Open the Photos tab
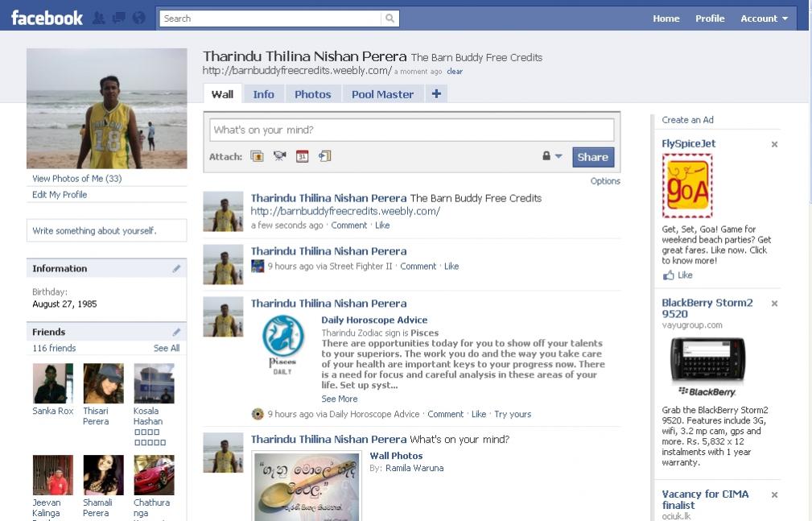 pyautogui.click(x=313, y=94)
